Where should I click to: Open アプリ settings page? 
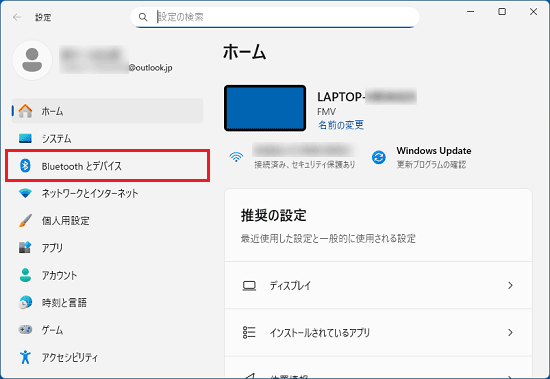point(107,247)
